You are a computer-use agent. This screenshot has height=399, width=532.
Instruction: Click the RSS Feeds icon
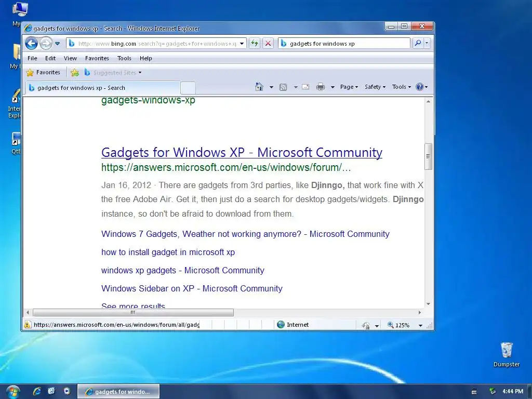[x=283, y=87]
